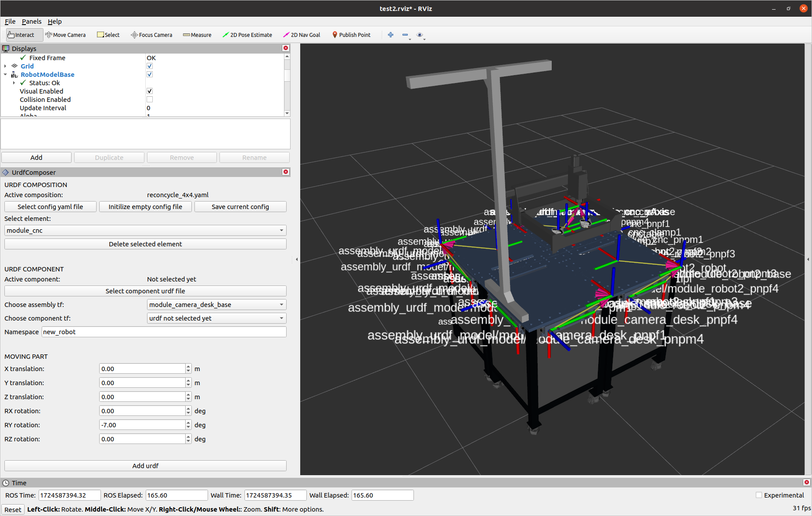Activate 2D Nav Goal tool
The width and height of the screenshot is (812, 516).
tap(302, 35)
